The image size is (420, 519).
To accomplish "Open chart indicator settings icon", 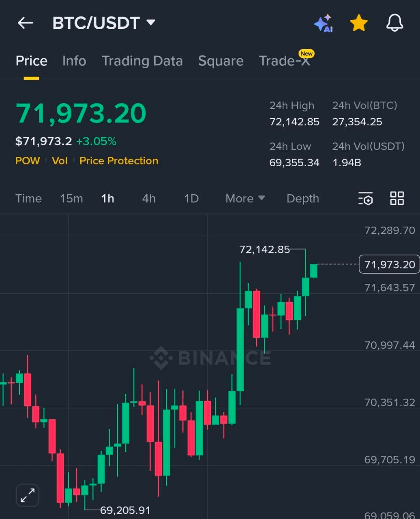I will tap(365, 199).
